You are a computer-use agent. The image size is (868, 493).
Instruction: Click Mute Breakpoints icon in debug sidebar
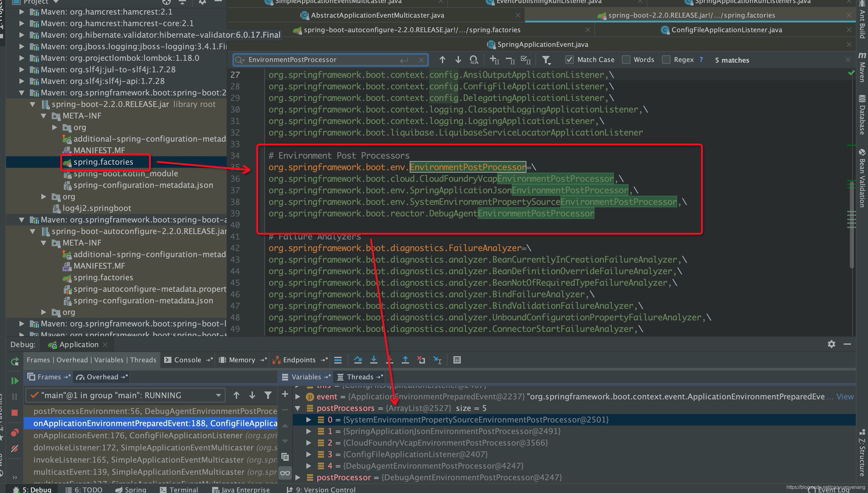[15, 449]
